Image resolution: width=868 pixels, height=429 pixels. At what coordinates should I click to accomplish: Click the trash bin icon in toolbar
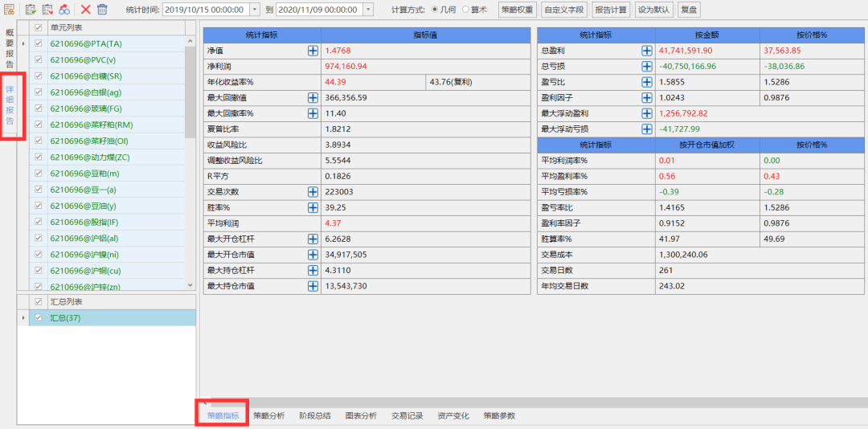102,10
